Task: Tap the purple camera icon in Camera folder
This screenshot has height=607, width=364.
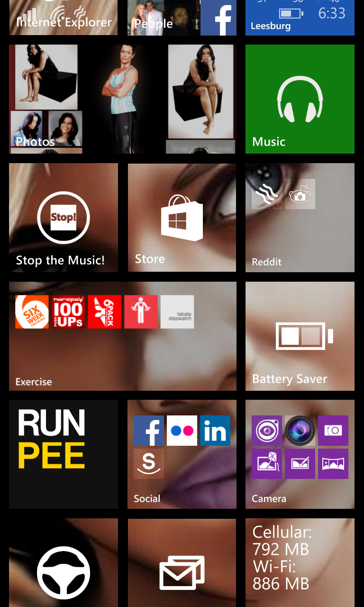Action: click(333, 431)
